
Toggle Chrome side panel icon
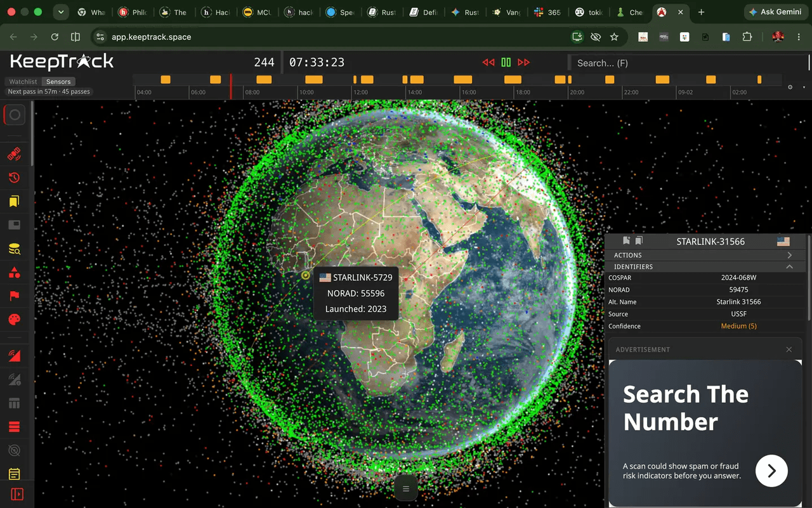coord(75,37)
